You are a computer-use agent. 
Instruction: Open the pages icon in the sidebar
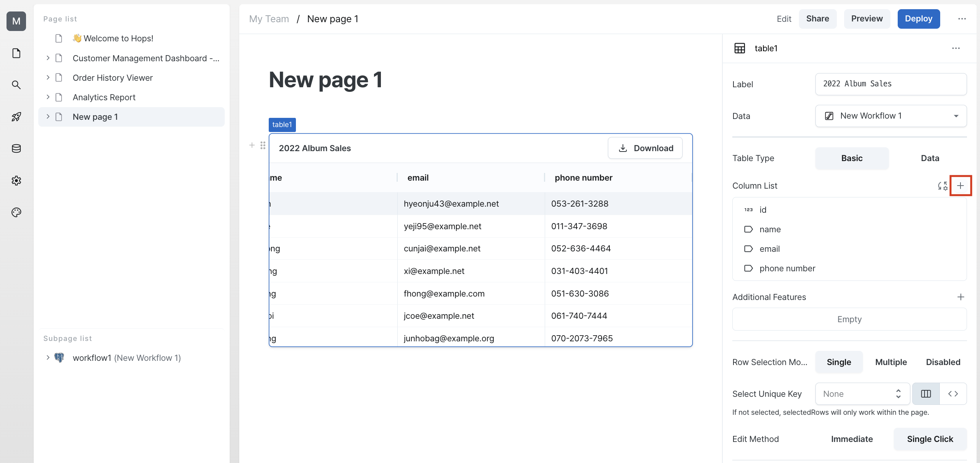(16, 53)
